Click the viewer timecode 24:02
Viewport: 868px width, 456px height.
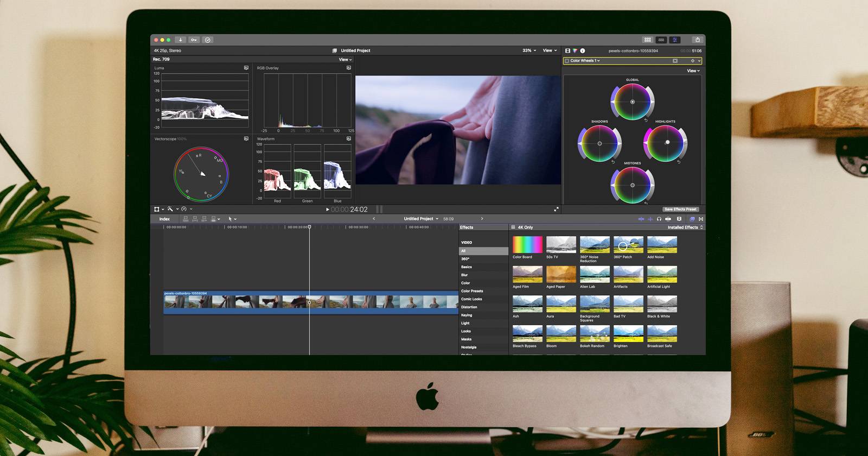[349, 209]
